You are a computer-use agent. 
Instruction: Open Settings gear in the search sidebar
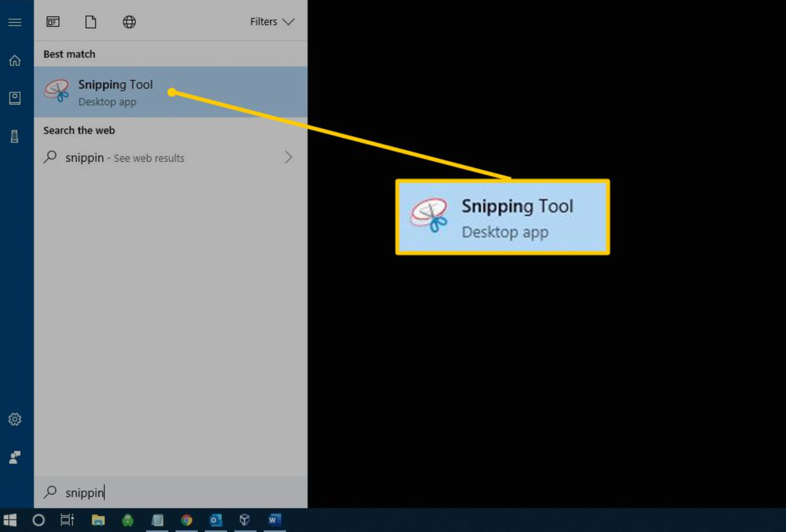(15, 419)
